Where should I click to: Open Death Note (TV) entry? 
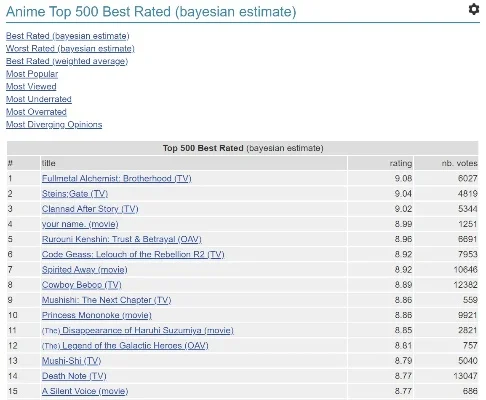click(74, 376)
